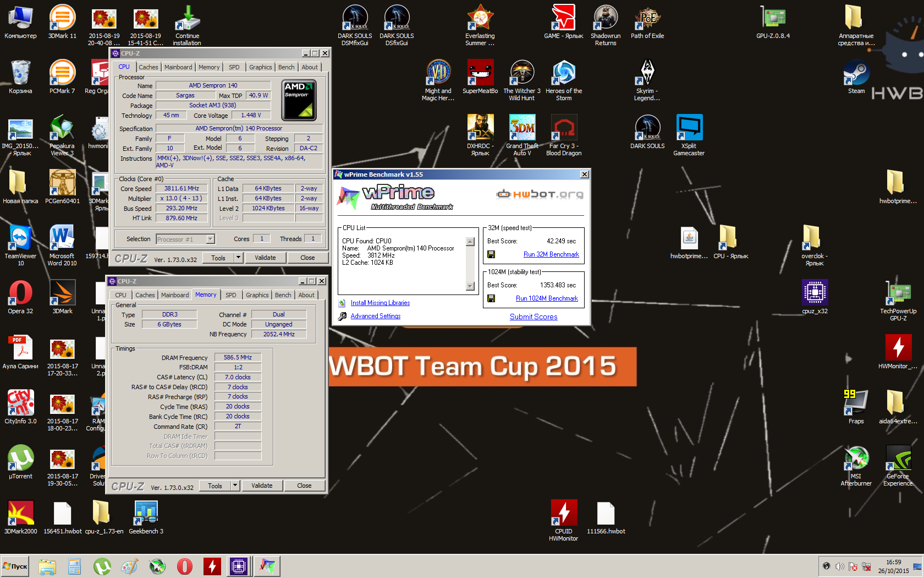
Task: Open GPU-Z.0.8.4 desktop icon
Action: pos(773,22)
